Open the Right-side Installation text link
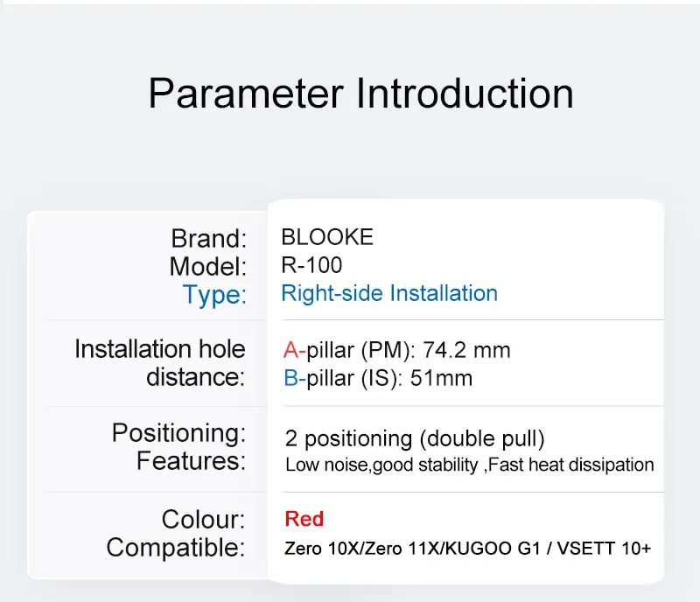Image resolution: width=700 pixels, height=602 pixels. click(389, 293)
